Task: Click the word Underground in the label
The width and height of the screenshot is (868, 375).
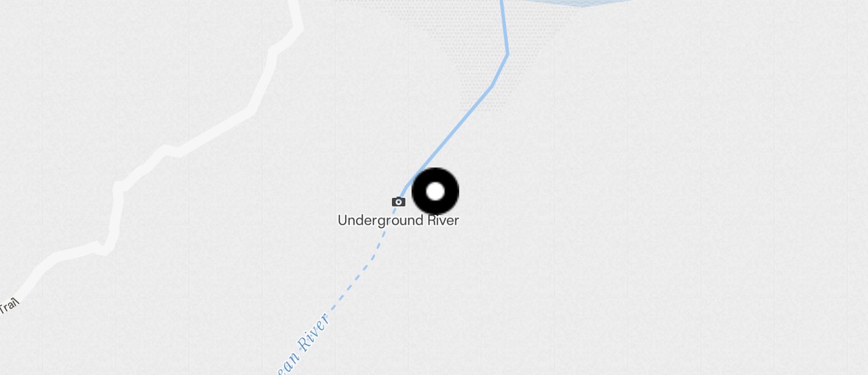Action: (381, 220)
